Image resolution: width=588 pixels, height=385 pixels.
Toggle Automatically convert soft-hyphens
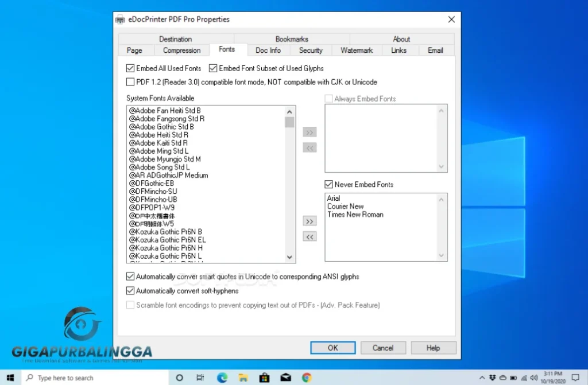pyautogui.click(x=130, y=290)
